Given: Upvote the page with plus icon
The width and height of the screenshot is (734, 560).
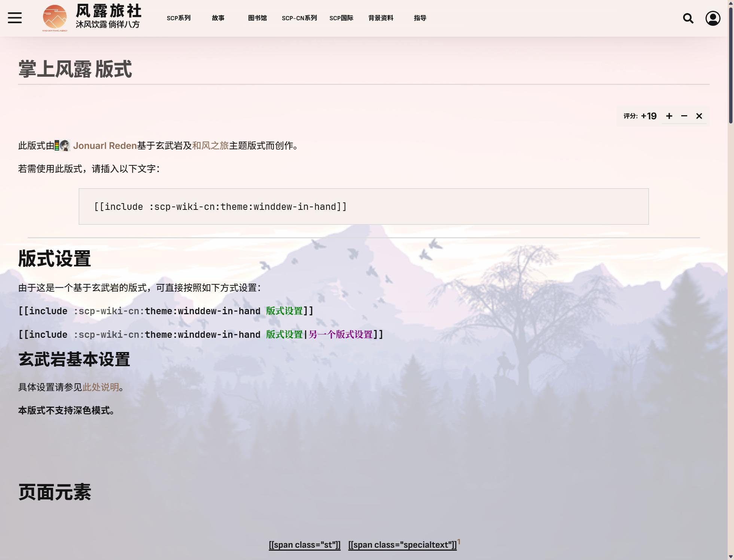Looking at the screenshot, I should (669, 116).
